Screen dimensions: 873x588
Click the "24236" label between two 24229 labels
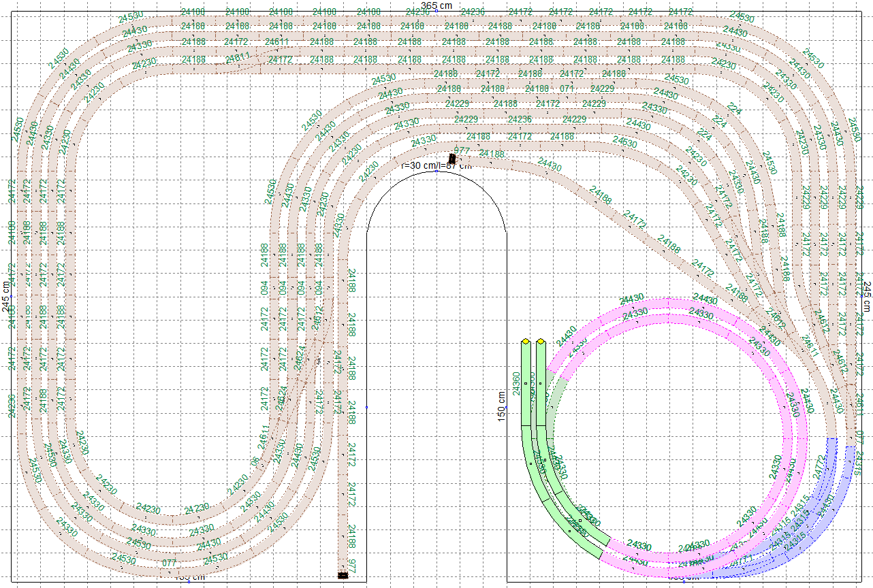tap(520, 119)
